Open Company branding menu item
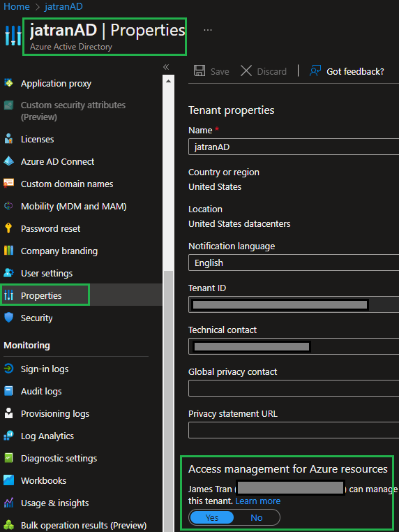This screenshot has height=532, width=399. click(x=59, y=251)
